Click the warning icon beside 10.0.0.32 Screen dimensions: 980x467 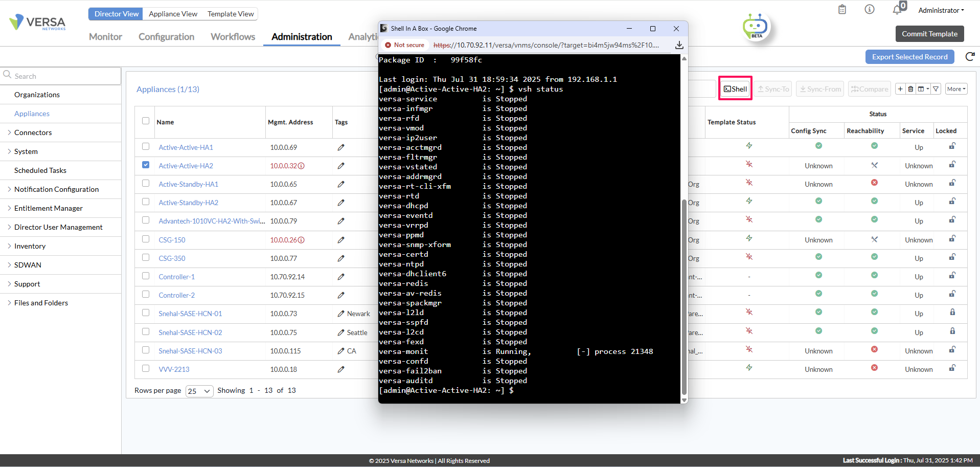click(x=301, y=166)
